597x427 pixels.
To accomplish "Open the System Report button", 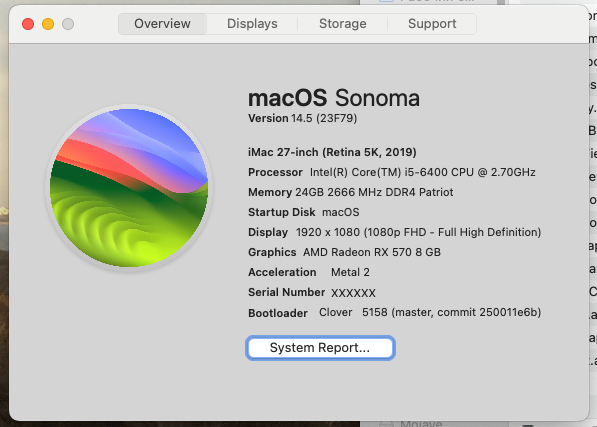I will tap(320, 347).
